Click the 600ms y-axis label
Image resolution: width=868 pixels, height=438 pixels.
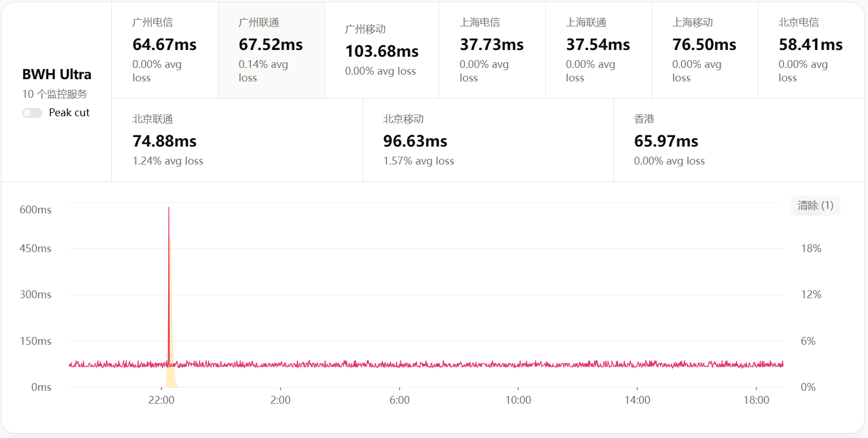(35, 210)
